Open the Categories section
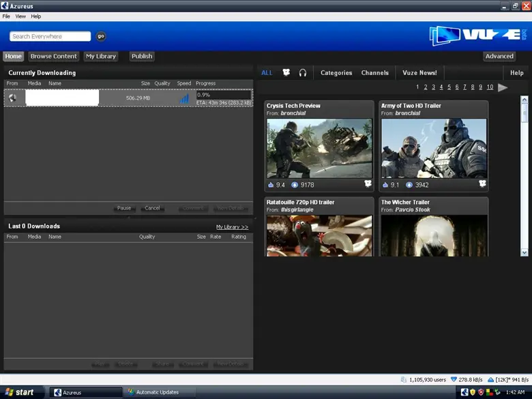 [336, 73]
